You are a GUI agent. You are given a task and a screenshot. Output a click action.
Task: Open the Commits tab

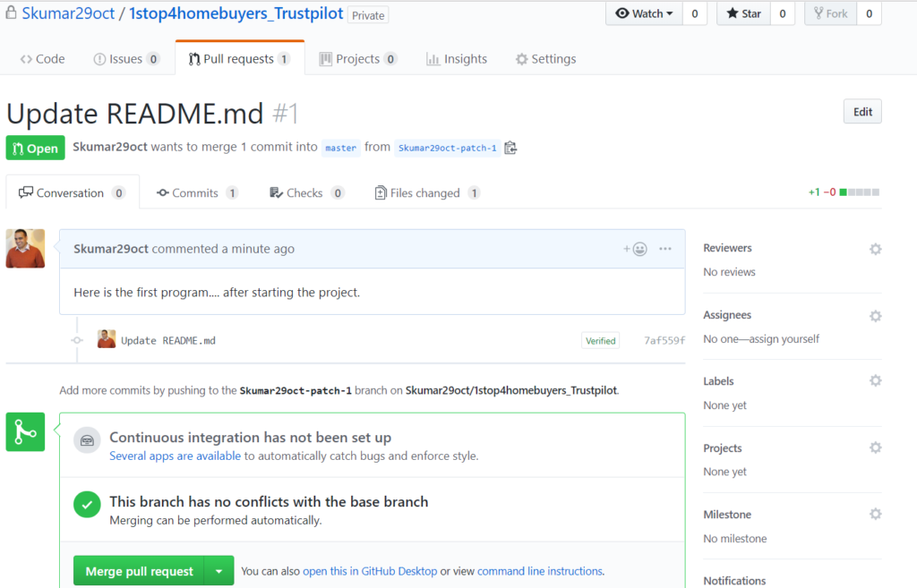[x=196, y=192]
